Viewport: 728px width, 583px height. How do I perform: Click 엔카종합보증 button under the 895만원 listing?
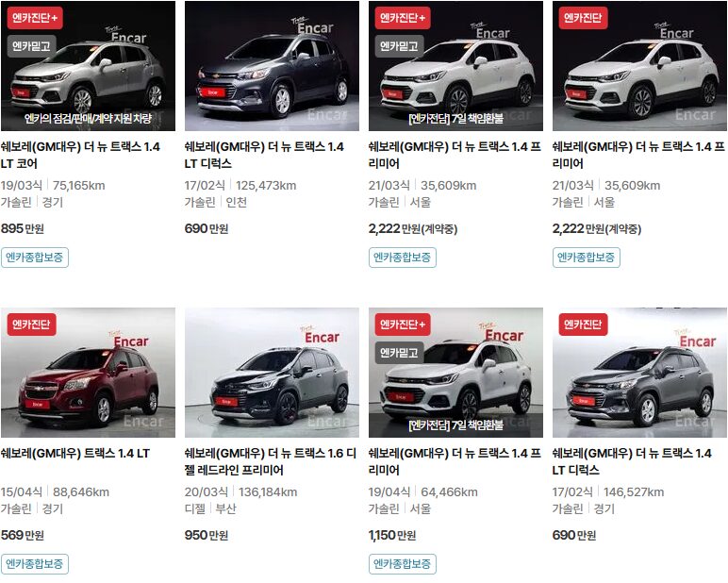pyautogui.click(x=35, y=258)
